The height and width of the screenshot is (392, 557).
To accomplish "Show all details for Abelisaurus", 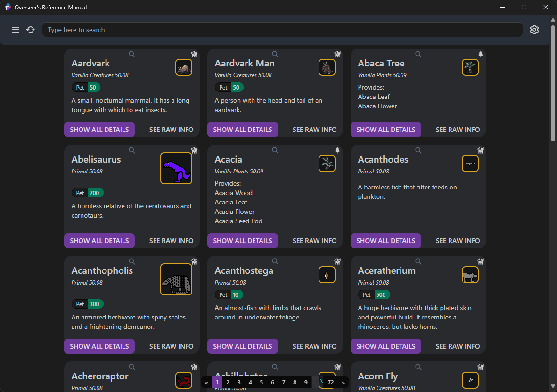I will [99, 241].
